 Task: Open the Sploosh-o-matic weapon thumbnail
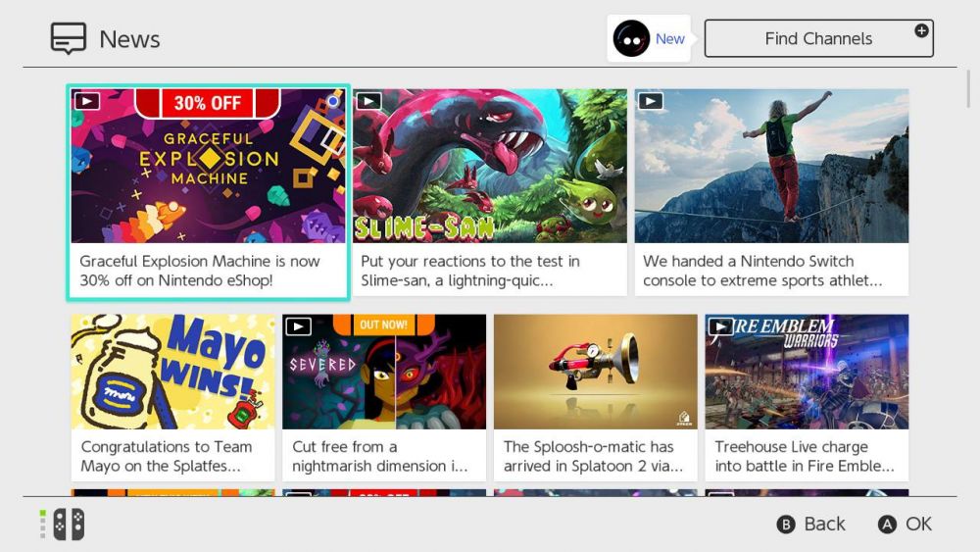point(596,372)
